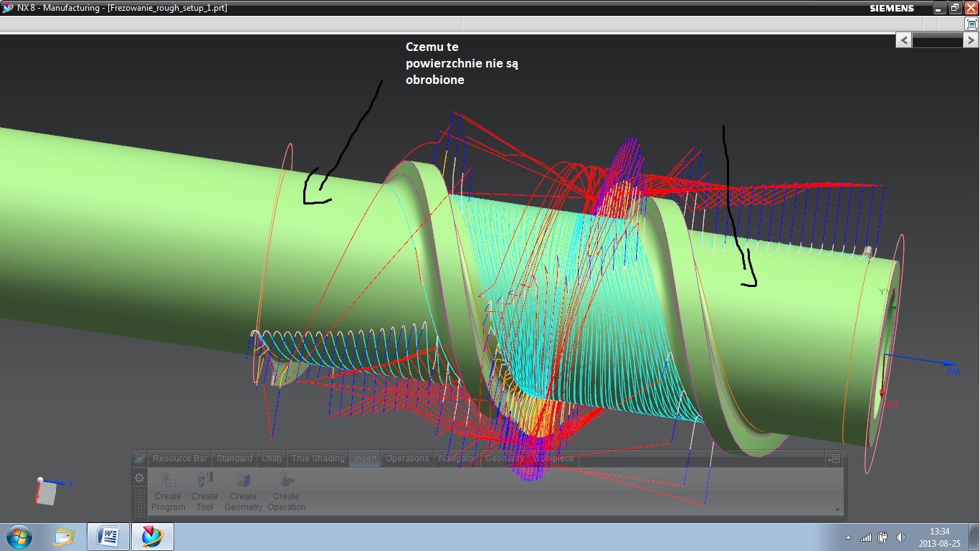Click the Create Operation icon

pos(286,480)
